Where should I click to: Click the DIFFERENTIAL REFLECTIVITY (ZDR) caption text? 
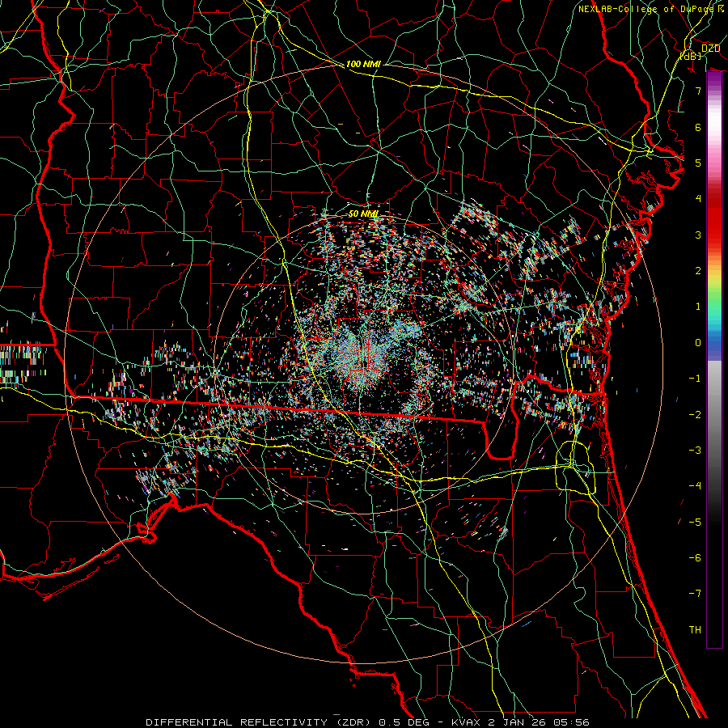coord(259,722)
